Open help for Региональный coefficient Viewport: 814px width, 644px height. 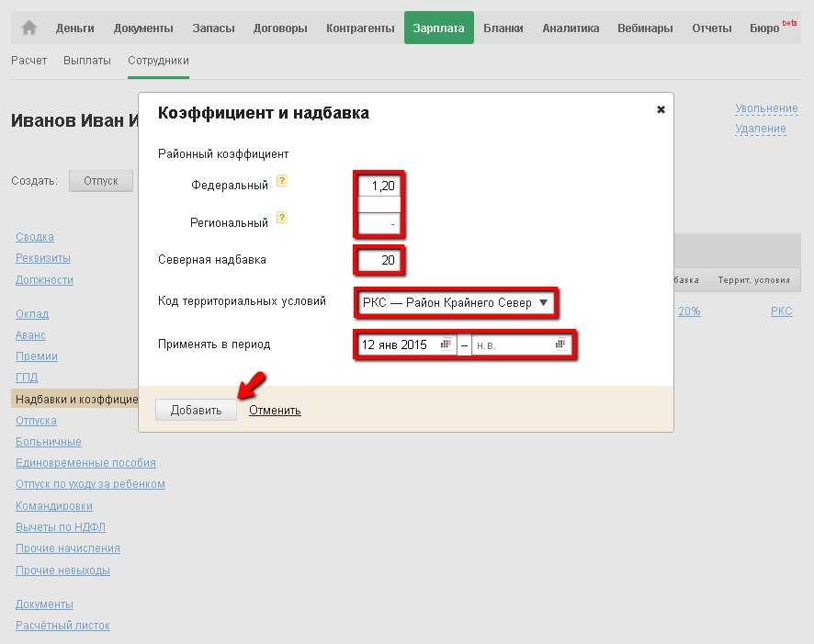[x=282, y=218]
